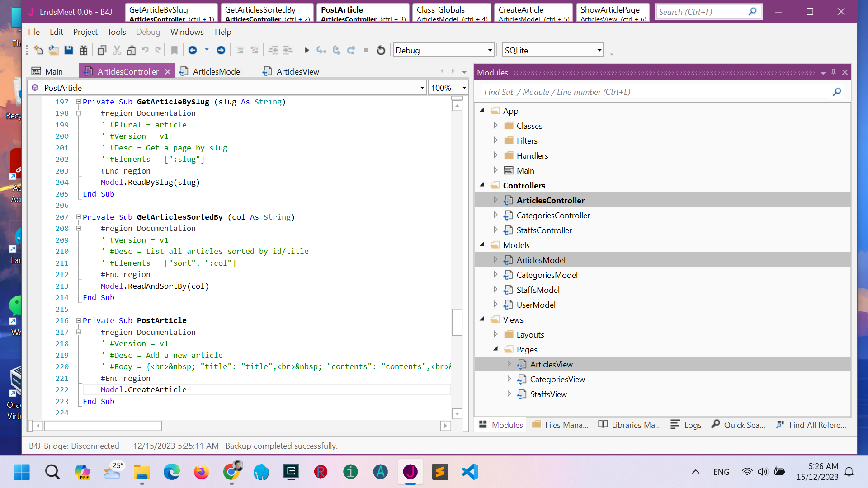Expand the Layouts folder under Views
This screenshot has width=868, height=488.
496,334
